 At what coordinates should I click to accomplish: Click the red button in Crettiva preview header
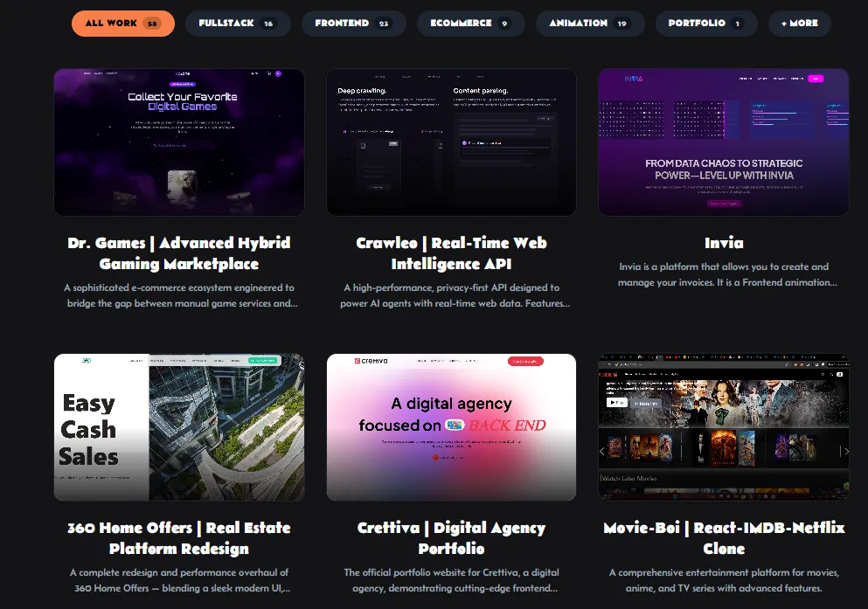(x=525, y=360)
